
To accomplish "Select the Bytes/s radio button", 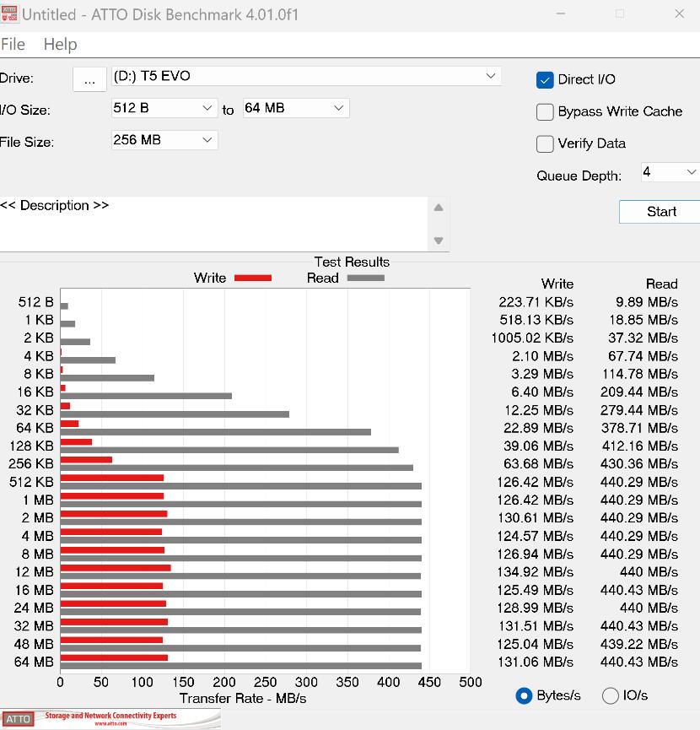I will [524, 696].
